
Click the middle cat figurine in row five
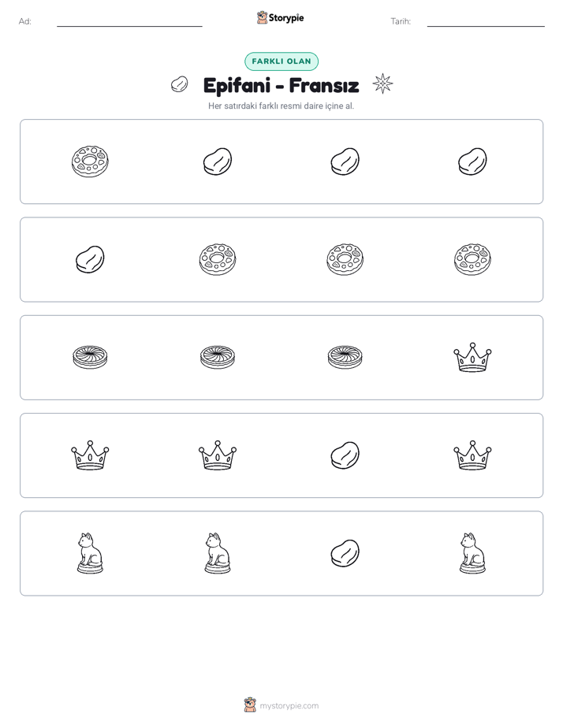(218, 553)
